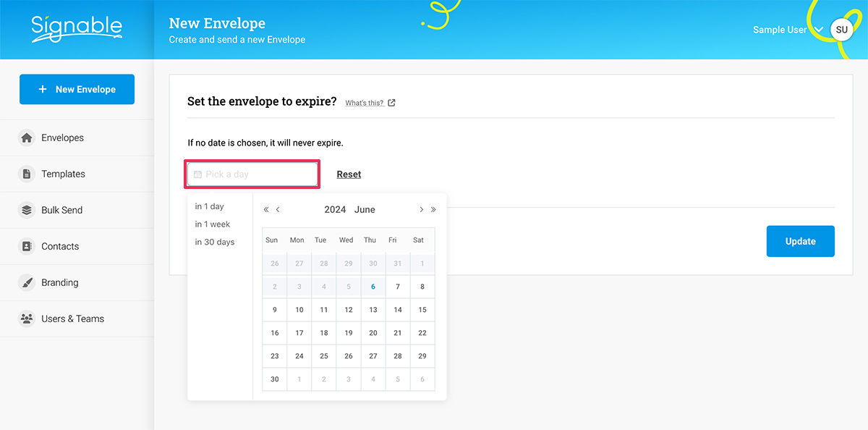Jump to the next month in the calendar
This screenshot has width=868, height=430.
(x=421, y=209)
